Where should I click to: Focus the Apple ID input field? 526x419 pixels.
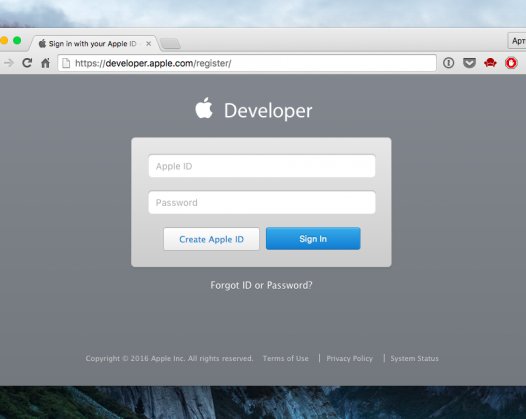[262, 166]
